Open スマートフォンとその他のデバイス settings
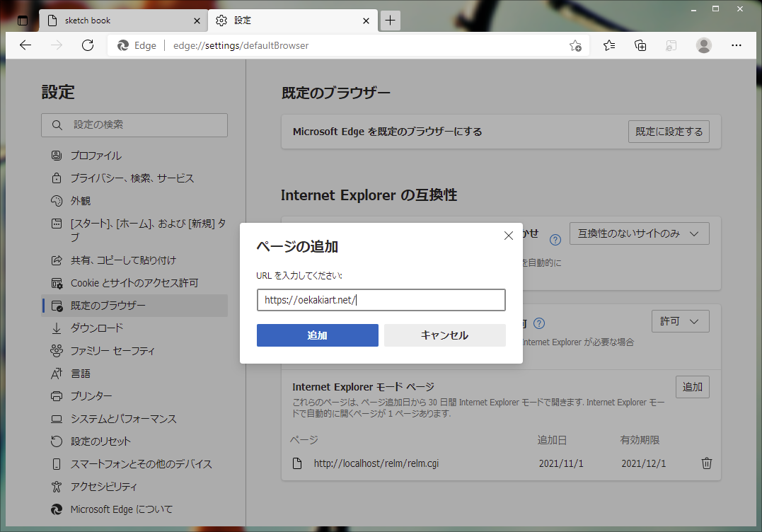This screenshot has width=762, height=532. 134,464
